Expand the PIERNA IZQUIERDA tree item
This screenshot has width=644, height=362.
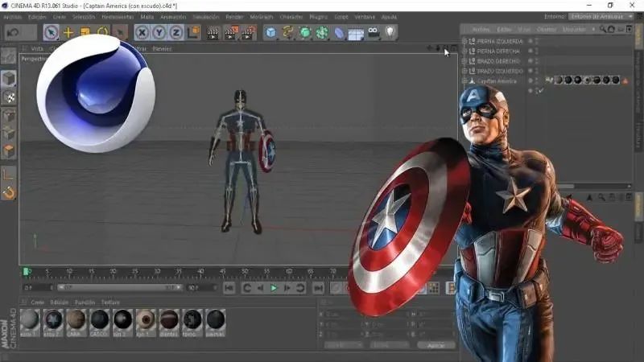464,41
